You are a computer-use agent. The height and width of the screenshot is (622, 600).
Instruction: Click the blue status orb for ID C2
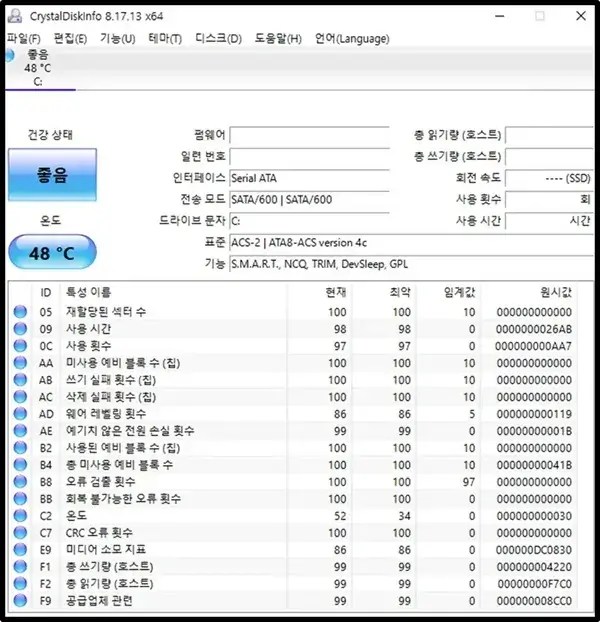tap(20, 516)
